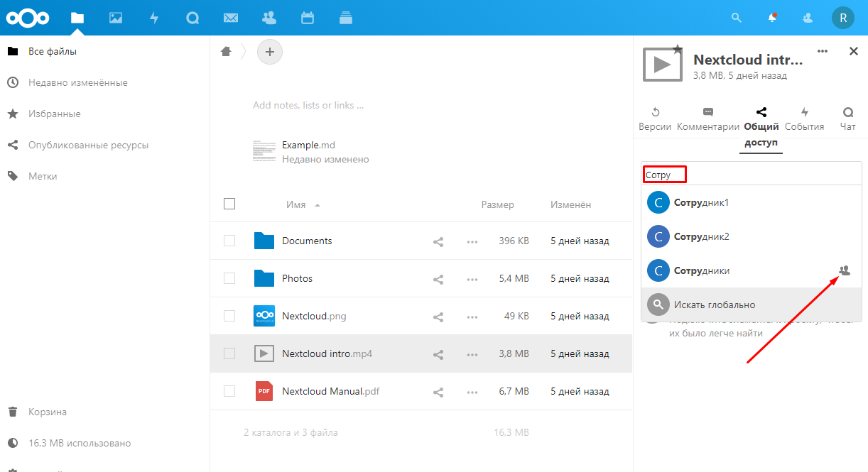Sort files by the Имя column
Image resolution: width=868 pixels, height=472 pixels.
click(296, 204)
